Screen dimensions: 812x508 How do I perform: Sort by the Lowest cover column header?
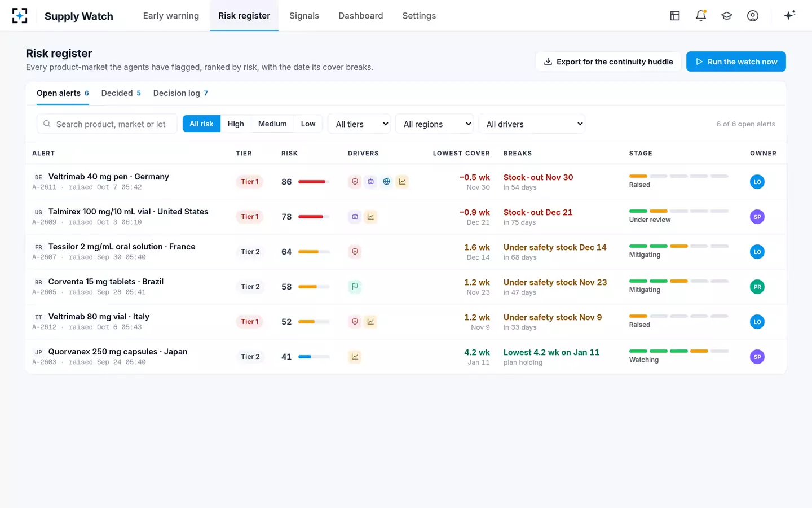461,154
